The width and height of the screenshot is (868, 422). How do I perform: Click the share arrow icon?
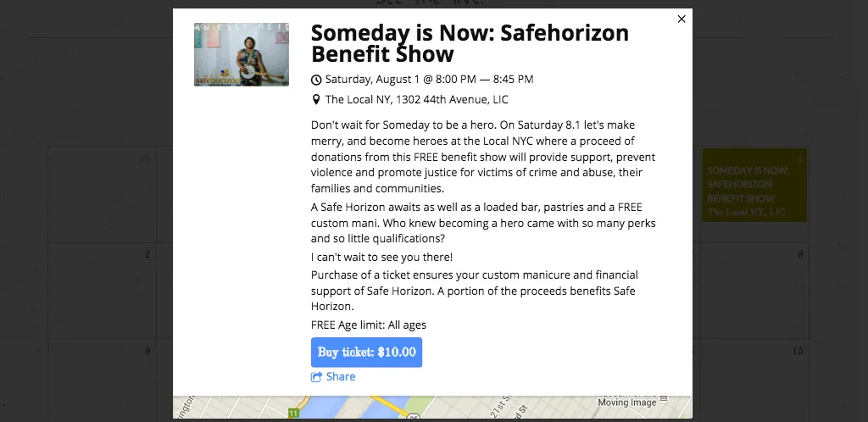316,376
